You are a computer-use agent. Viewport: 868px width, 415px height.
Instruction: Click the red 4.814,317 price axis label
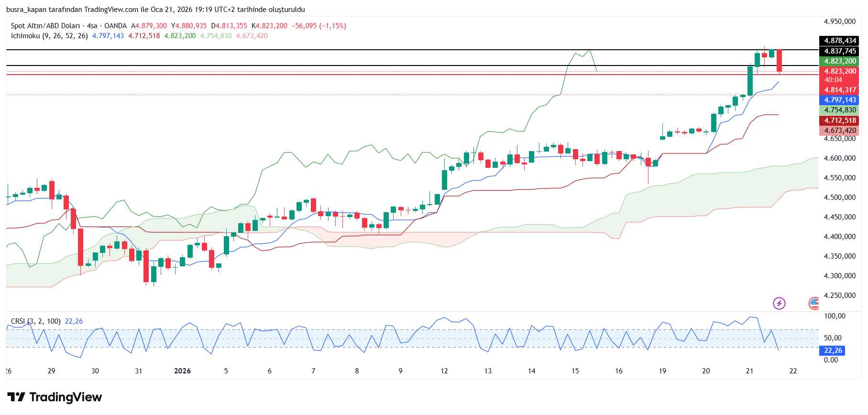pos(840,90)
